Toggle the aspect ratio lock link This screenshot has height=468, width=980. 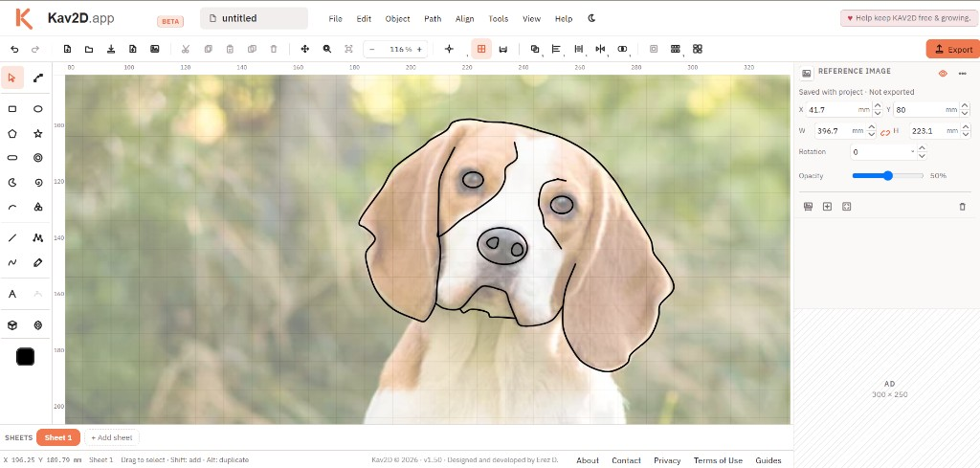[885, 132]
